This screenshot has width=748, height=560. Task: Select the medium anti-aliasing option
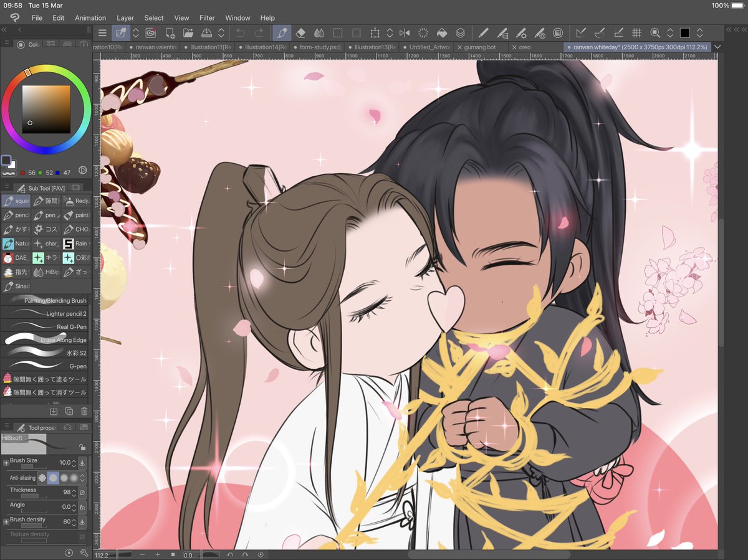(x=64, y=478)
